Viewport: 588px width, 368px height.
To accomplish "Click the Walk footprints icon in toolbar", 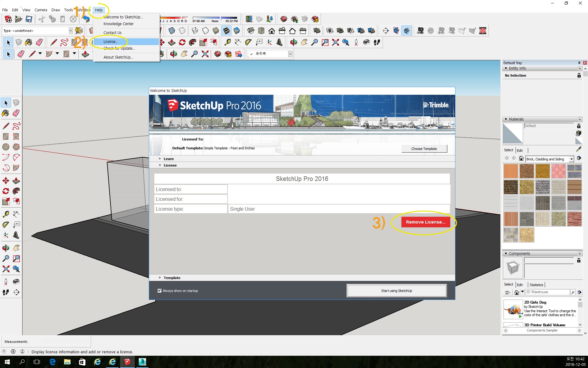I will coord(377,42).
